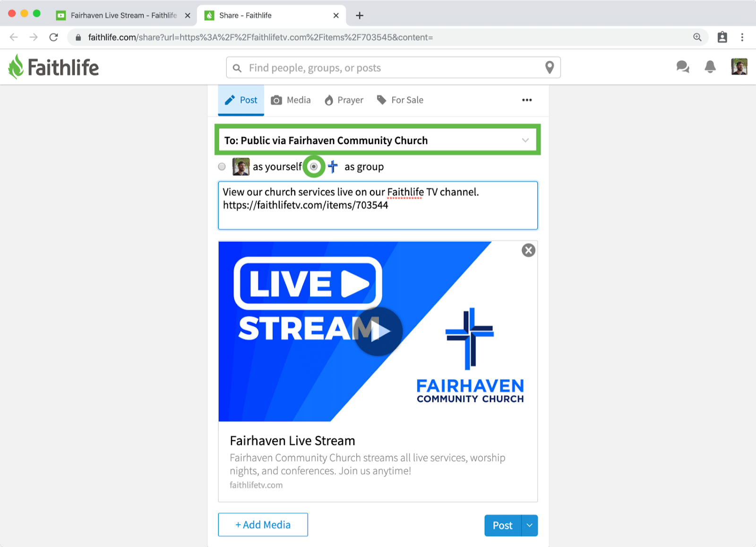Go back to previous page
The image size is (756, 547).
(14, 37)
